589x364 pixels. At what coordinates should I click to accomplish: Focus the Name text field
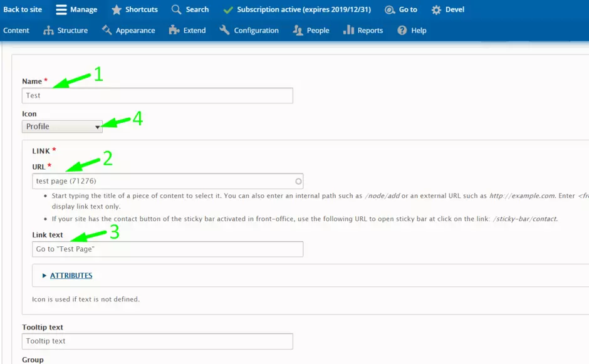click(x=157, y=96)
